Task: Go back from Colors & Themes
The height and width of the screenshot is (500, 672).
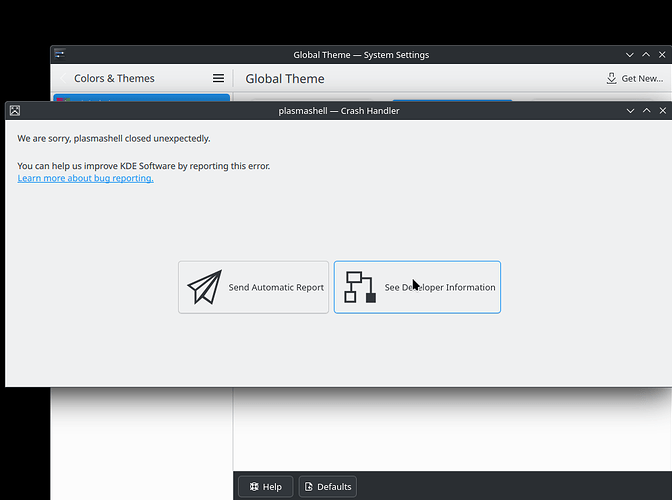Action: [63, 78]
